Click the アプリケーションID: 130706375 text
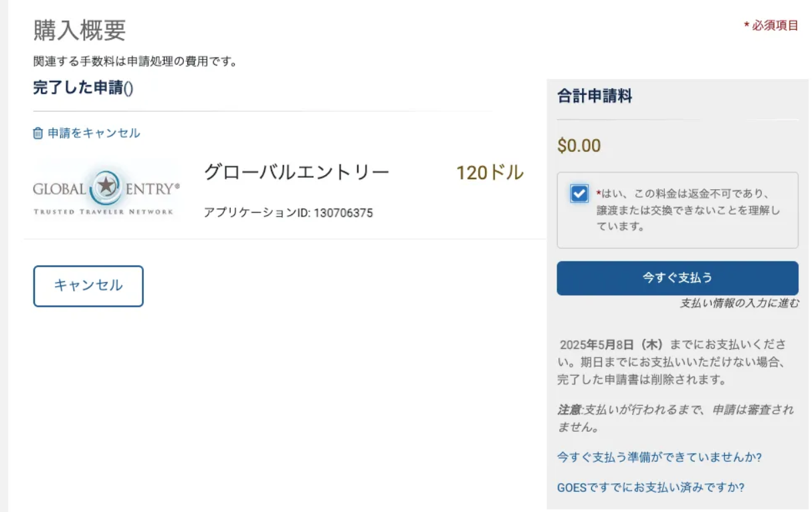 point(288,213)
